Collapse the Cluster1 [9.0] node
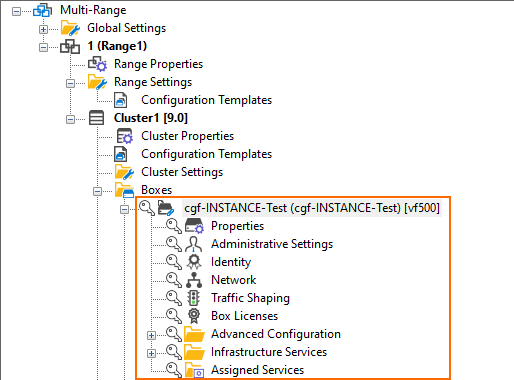 (70, 119)
